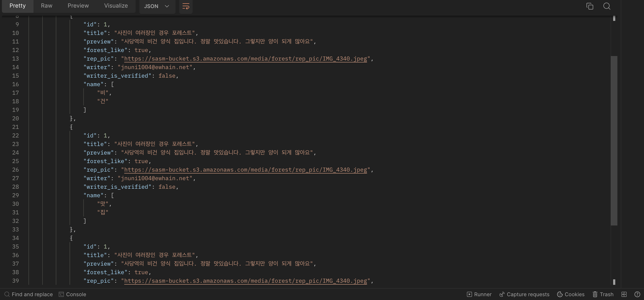This screenshot has width=644, height=300.
Task: Launch the Runner
Action: [479, 294]
